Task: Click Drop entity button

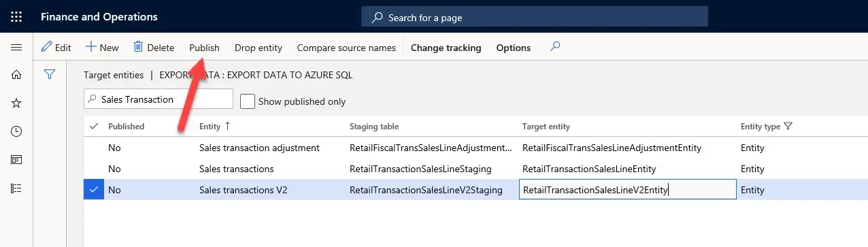Action: (x=258, y=48)
